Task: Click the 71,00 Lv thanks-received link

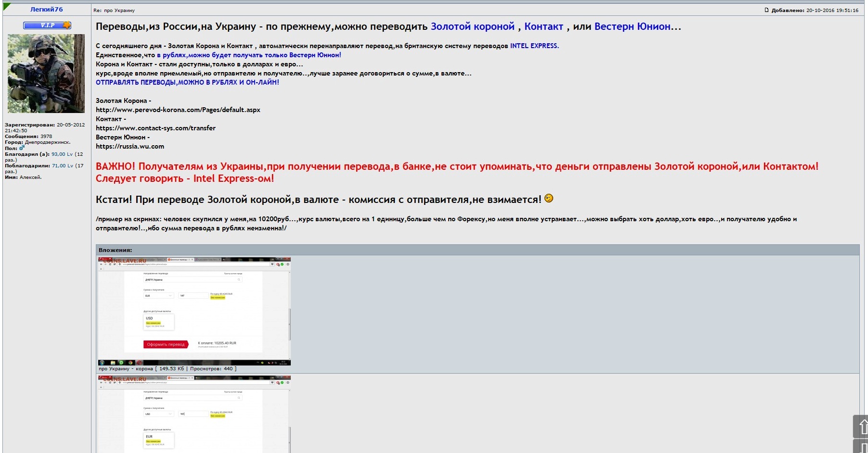Action: pos(63,166)
